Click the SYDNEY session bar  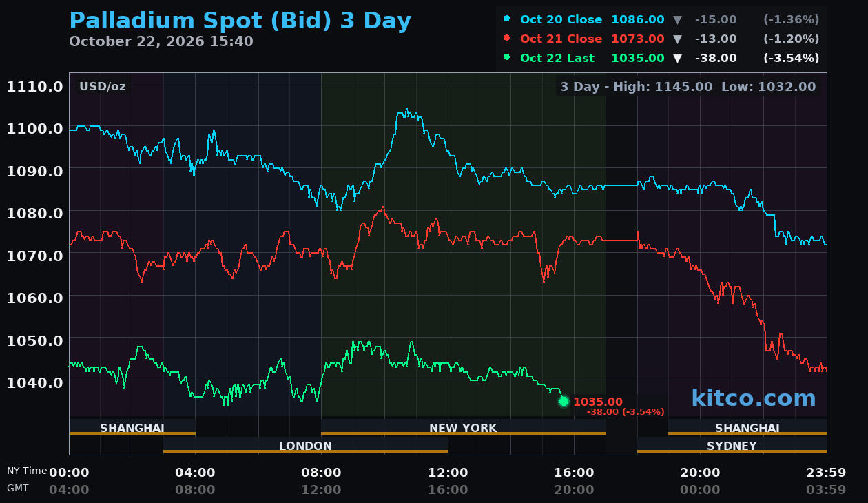pos(732,446)
